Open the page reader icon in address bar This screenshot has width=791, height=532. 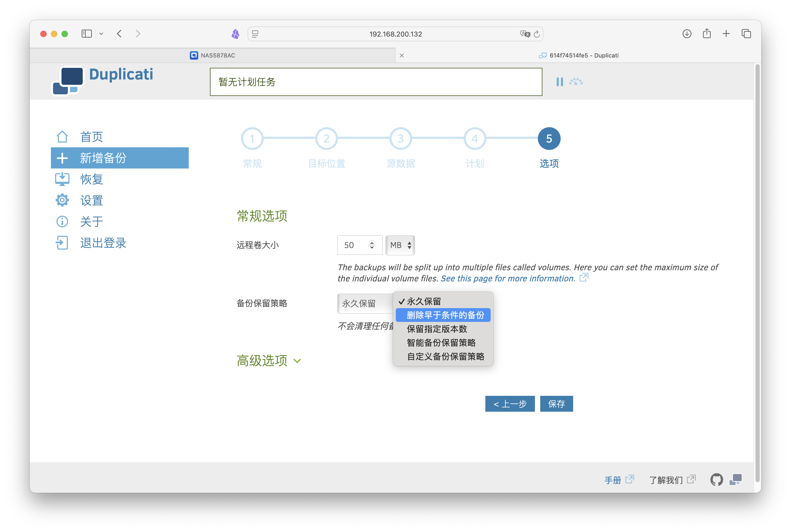point(255,34)
